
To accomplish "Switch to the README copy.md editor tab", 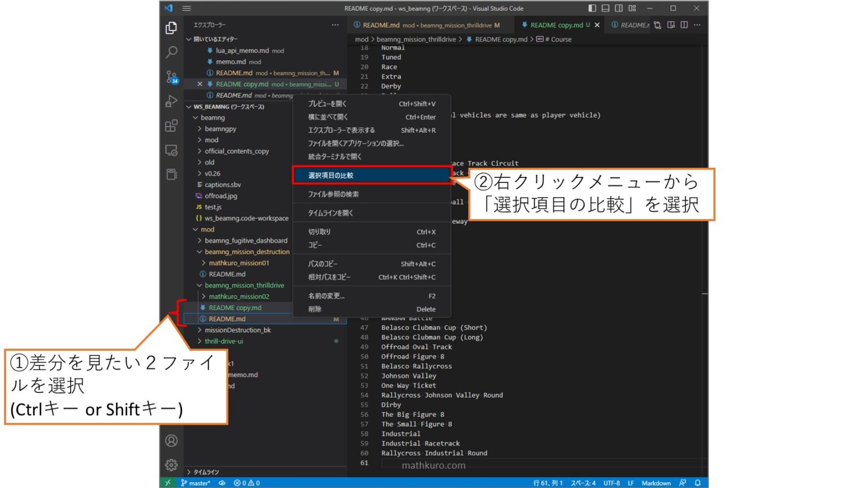I will pos(556,25).
